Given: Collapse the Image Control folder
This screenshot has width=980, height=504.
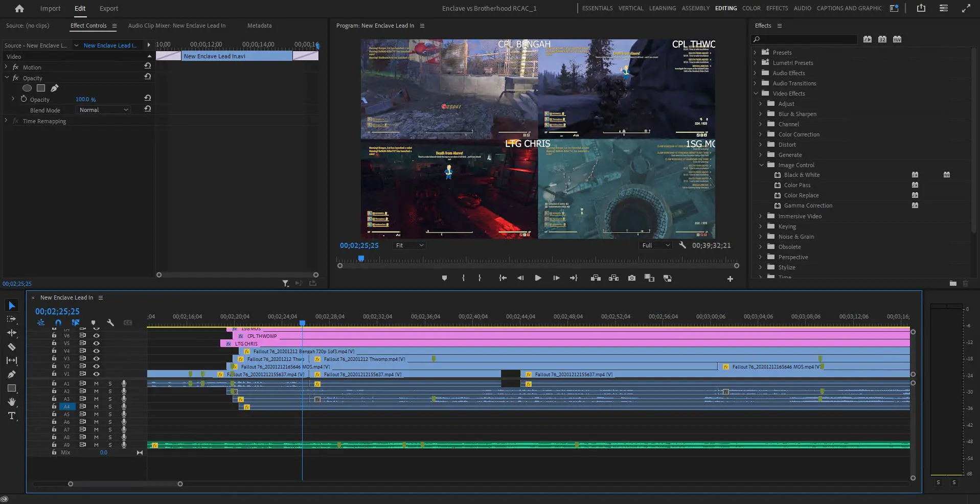Looking at the screenshot, I should 761,165.
